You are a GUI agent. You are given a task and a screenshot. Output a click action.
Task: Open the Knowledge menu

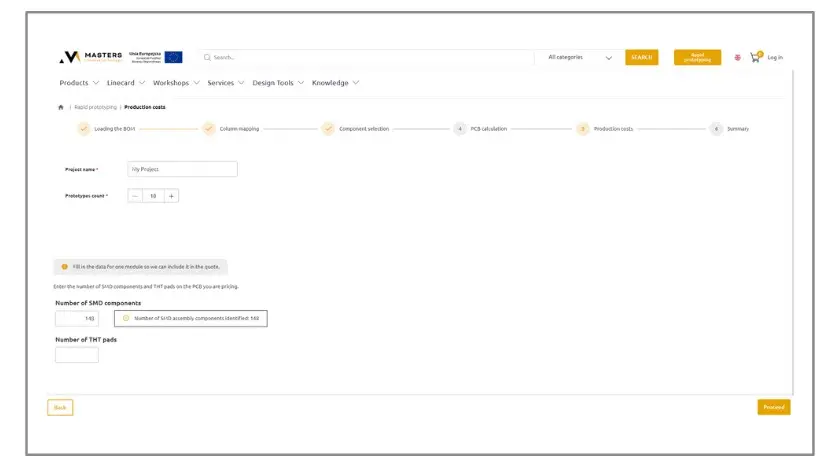335,83
